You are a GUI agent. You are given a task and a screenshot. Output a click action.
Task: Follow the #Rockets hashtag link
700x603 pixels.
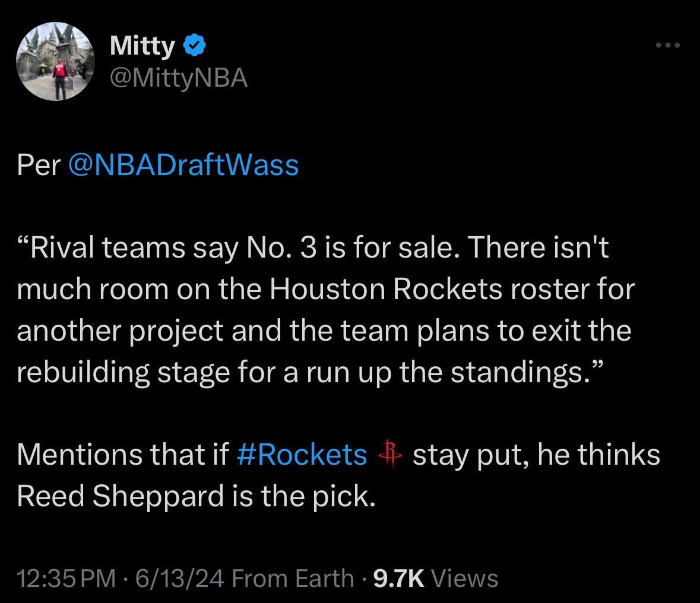(x=302, y=455)
